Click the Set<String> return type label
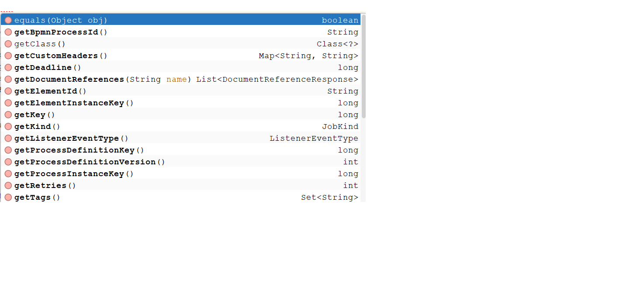 [x=329, y=198]
